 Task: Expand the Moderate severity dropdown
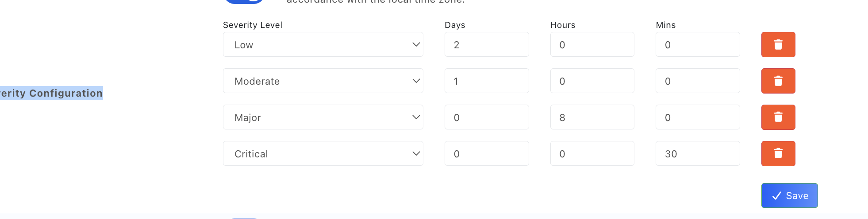pos(323,81)
